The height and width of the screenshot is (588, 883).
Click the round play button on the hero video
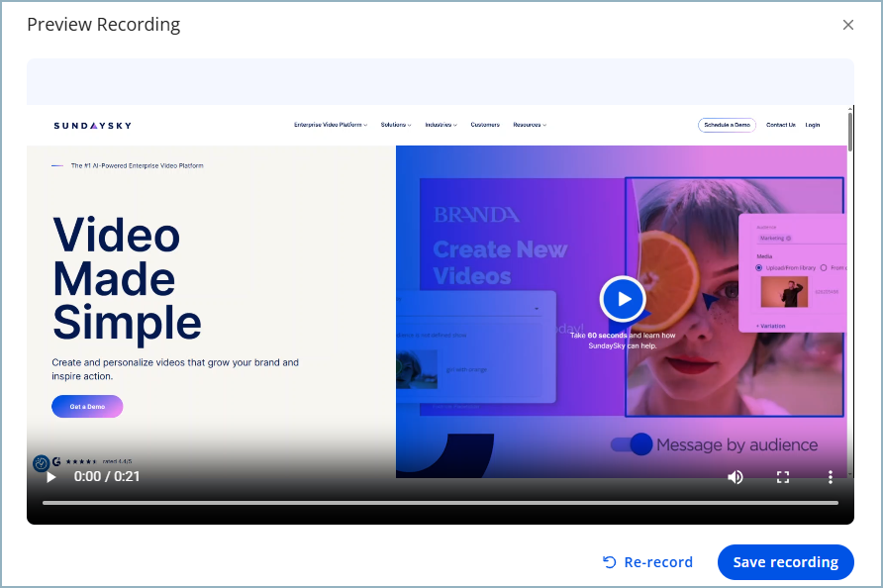pos(623,299)
